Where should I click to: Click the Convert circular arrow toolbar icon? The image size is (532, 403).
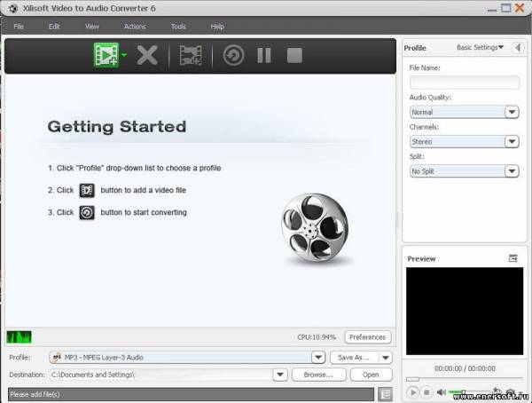coord(233,55)
